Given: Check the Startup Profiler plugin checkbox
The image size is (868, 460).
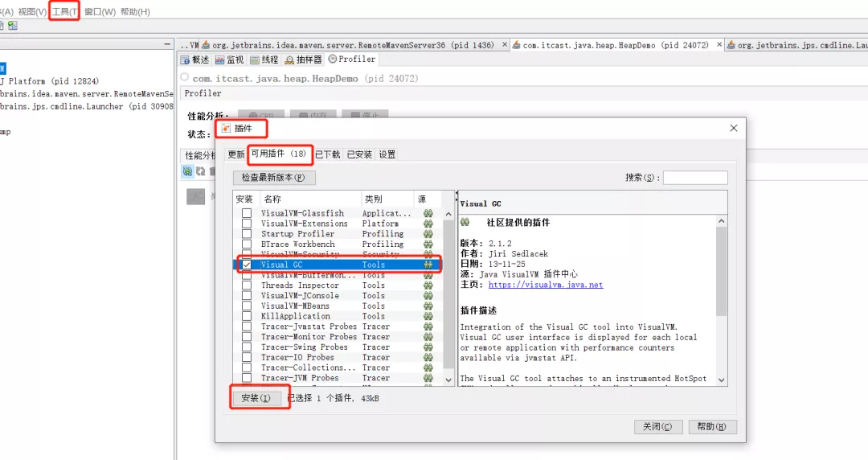Looking at the screenshot, I should pos(247,234).
